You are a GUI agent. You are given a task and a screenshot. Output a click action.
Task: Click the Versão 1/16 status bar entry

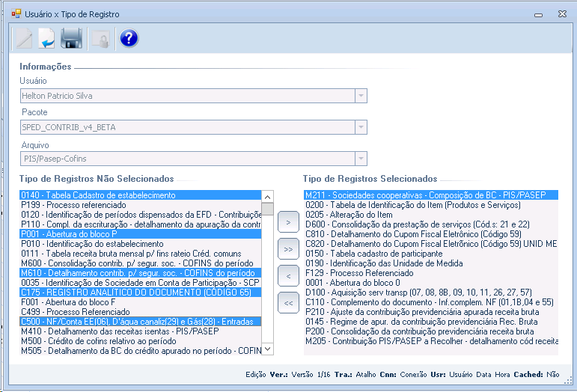(x=311, y=375)
